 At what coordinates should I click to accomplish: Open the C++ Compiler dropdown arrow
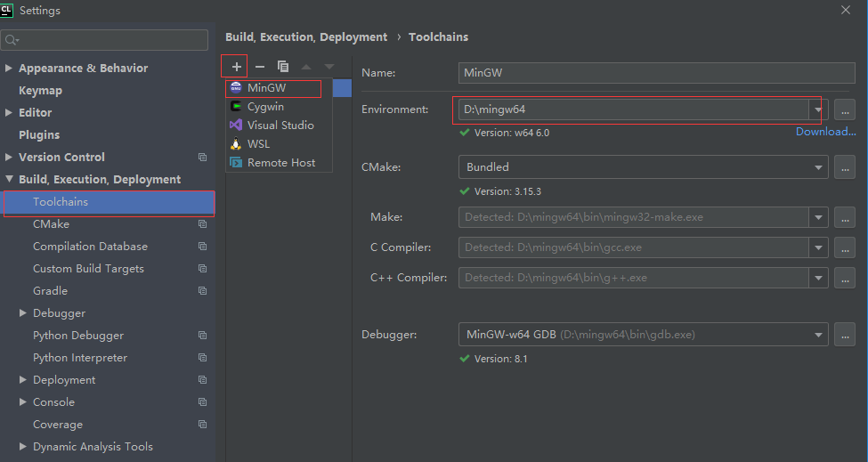(818, 279)
